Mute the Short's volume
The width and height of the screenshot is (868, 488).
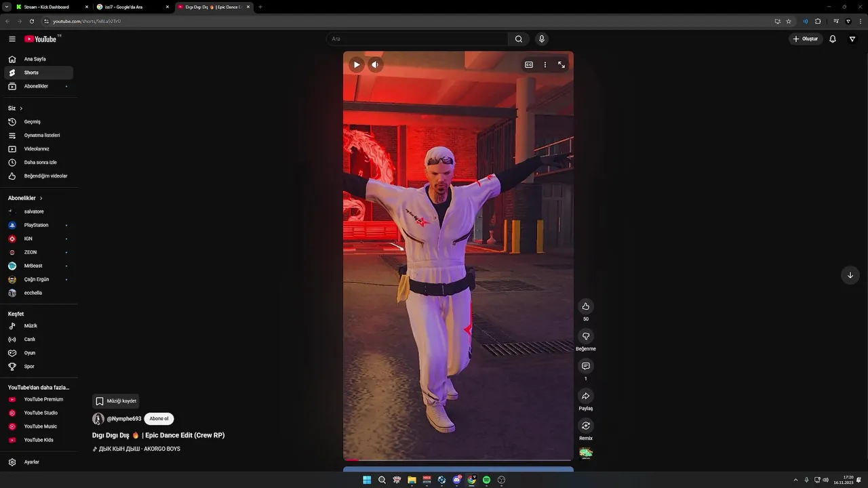tap(375, 64)
